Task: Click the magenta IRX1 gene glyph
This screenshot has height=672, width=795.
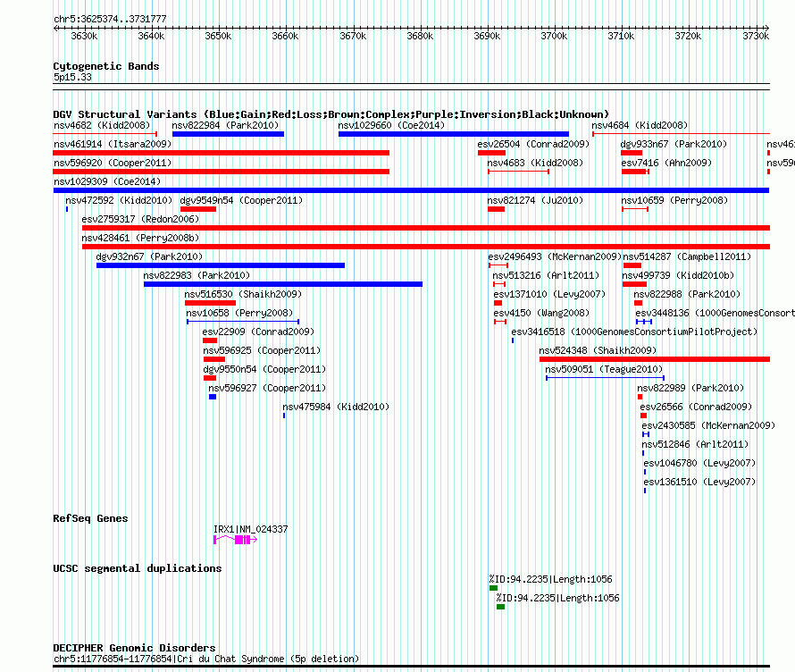Action: (x=235, y=540)
